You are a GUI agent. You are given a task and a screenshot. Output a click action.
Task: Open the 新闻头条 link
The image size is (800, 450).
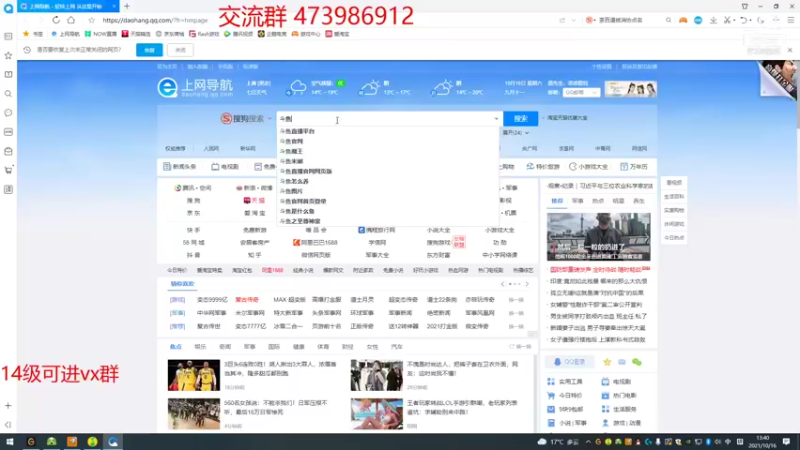point(180,167)
